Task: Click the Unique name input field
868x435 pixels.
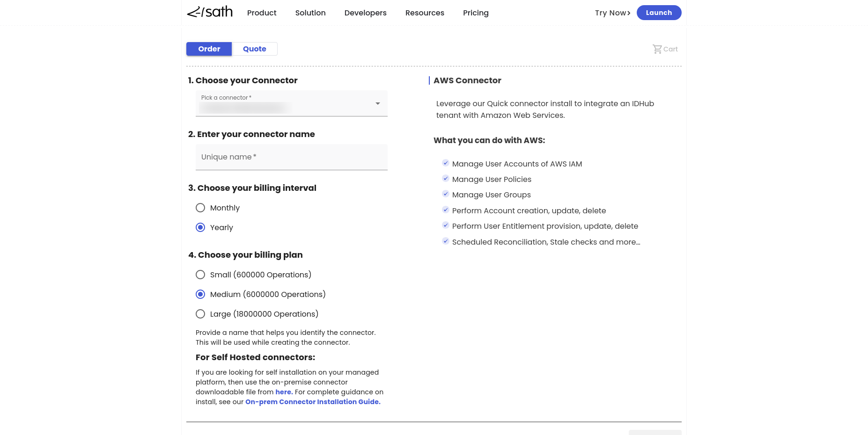Action: [x=291, y=157]
